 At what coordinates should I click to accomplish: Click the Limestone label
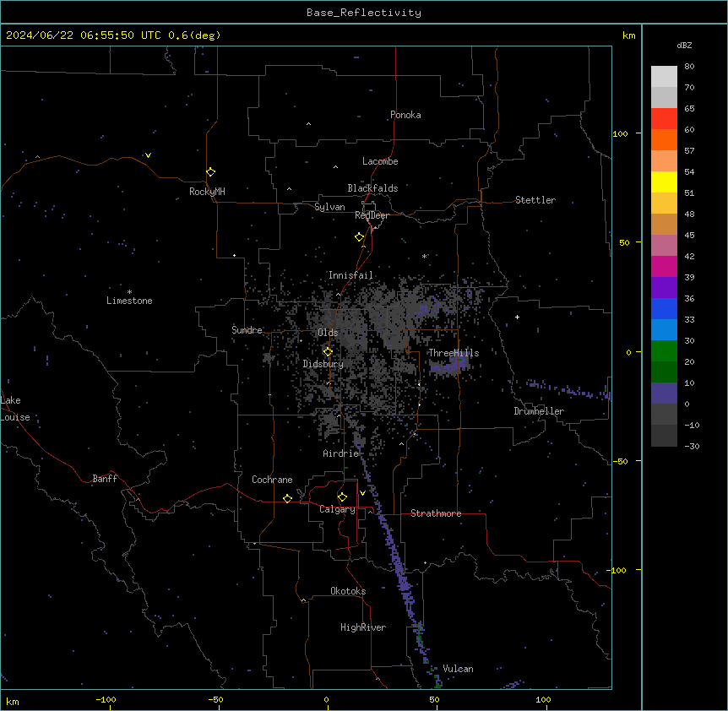pyautogui.click(x=129, y=301)
